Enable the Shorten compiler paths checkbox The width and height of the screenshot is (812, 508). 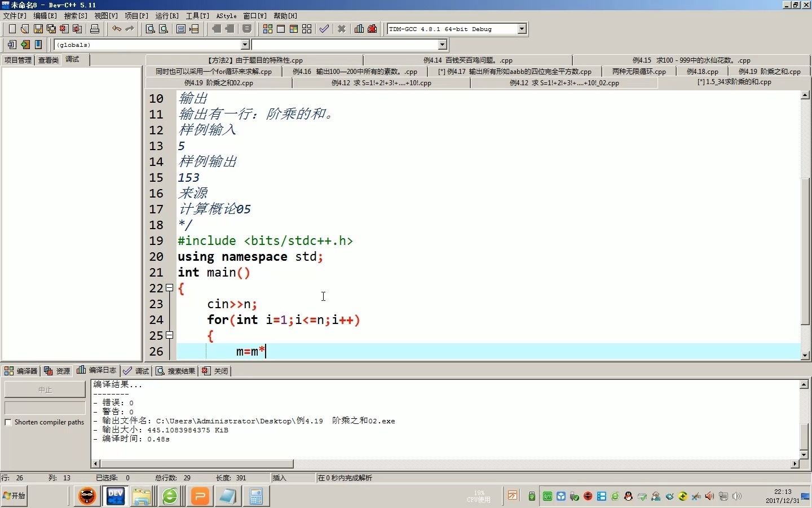8,422
